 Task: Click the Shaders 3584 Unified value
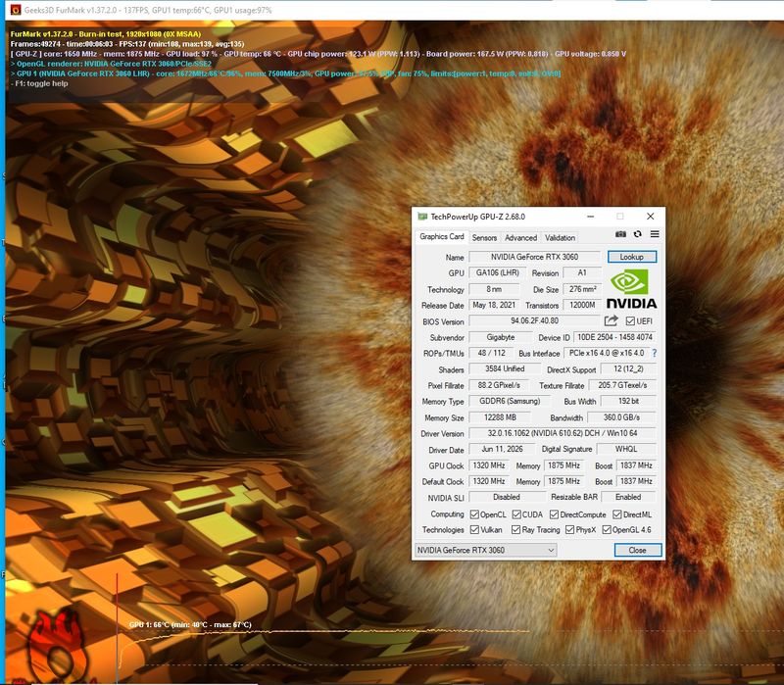click(505, 369)
